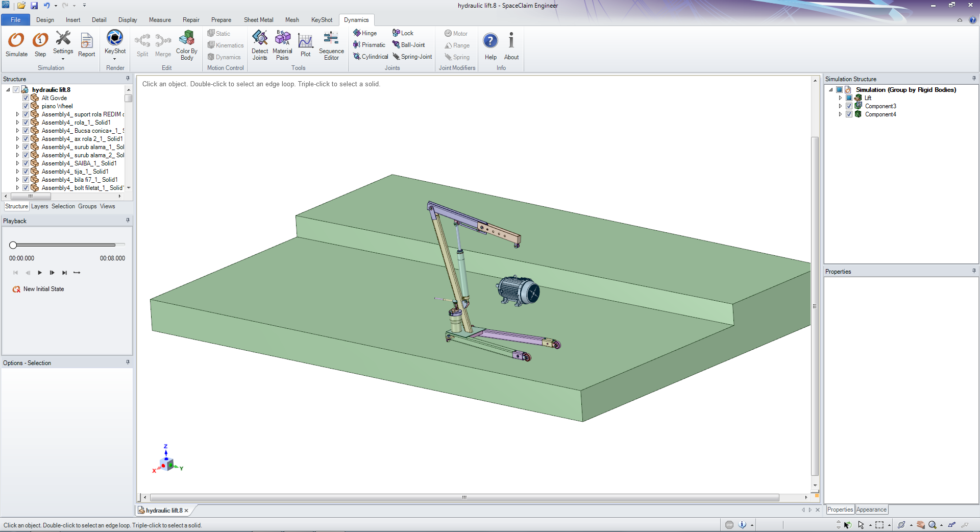Run the Simulate tool
The image size is (980, 532).
pyautogui.click(x=16, y=45)
